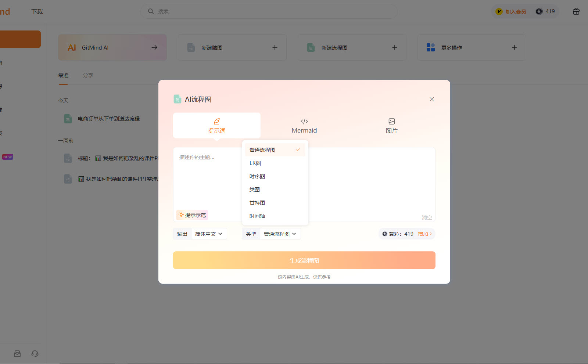Switch to the Mermaid tab
Screen dimensions: 588x364
(x=304, y=126)
